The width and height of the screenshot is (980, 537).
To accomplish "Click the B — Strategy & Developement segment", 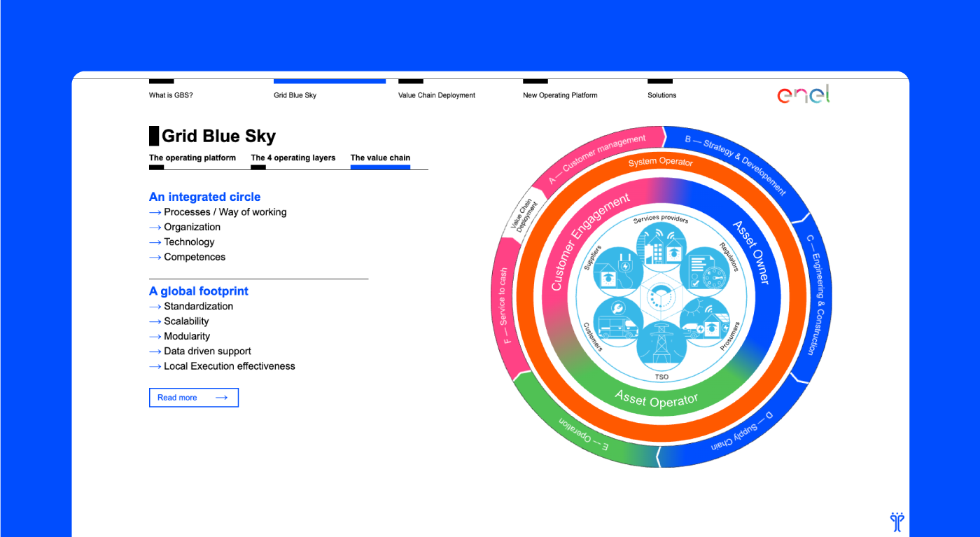I will click(735, 162).
